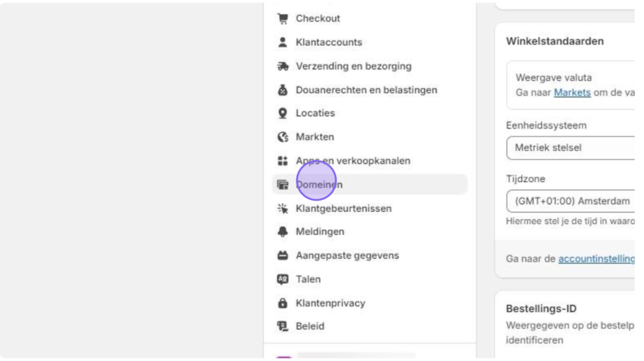The height and width of the screenshot is (361, 644).
Task: Click the Klantenprivacy lock icon
Action: tap(282, 303)
